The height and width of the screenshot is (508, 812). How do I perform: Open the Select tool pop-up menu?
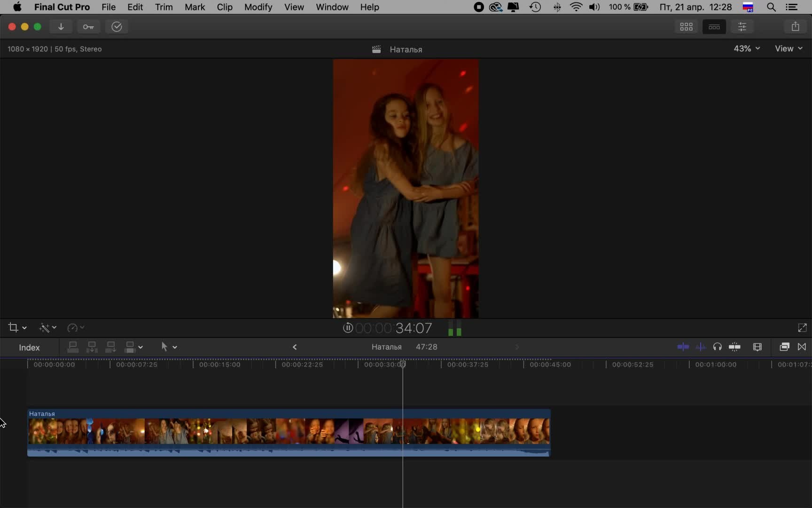click(x=168, y=347)
